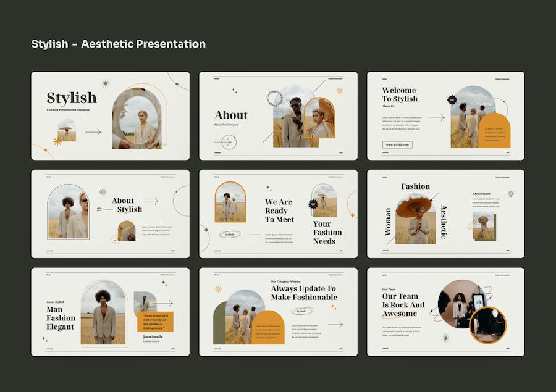
Task: Click the arrow icon on the Stylish title slide
Action: pos(93,132)
